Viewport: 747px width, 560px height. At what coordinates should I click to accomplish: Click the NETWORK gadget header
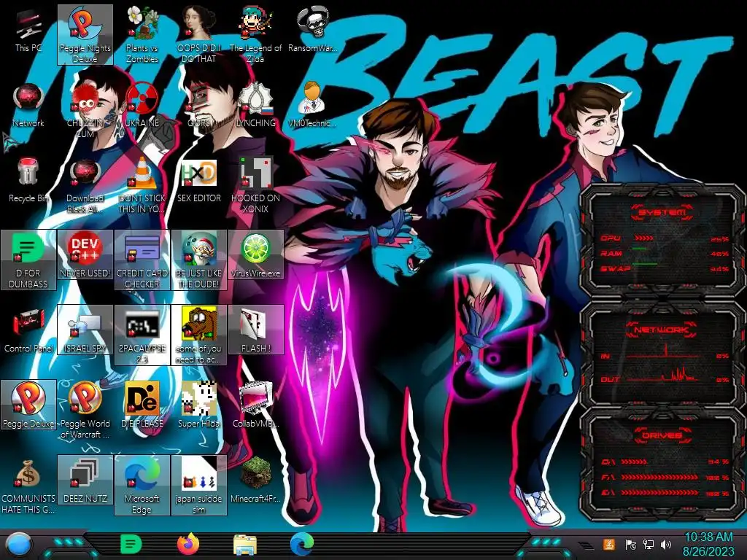662,330
